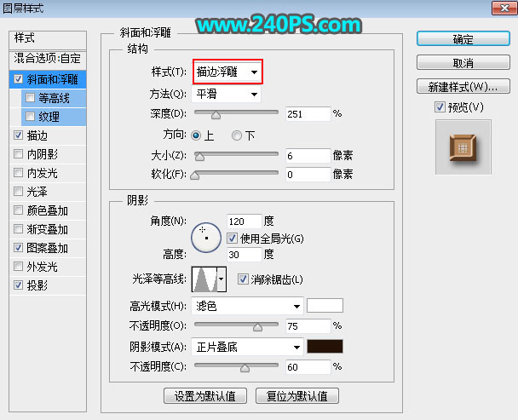Image resolution: width=518 pixels, height=420 pixels.
Task: Enable the 等高线 (Contour) checkbox
Action: (x=32, y=98)
